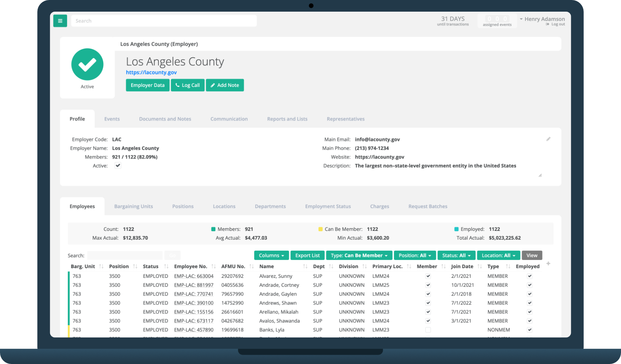621x364 pixels.
Task: Expand Henry Adamson user menu
Action: (542, 19)
